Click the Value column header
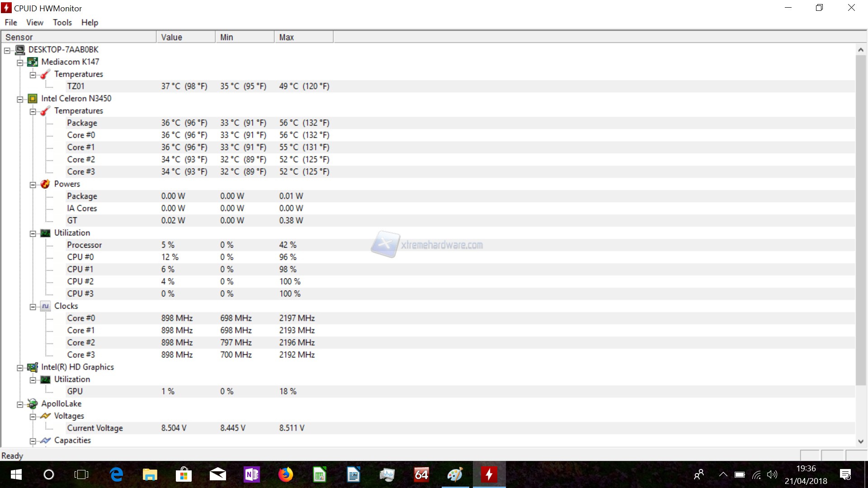This screenshot has height=488, width=868. pyautogui.click(x=185, y=37)
